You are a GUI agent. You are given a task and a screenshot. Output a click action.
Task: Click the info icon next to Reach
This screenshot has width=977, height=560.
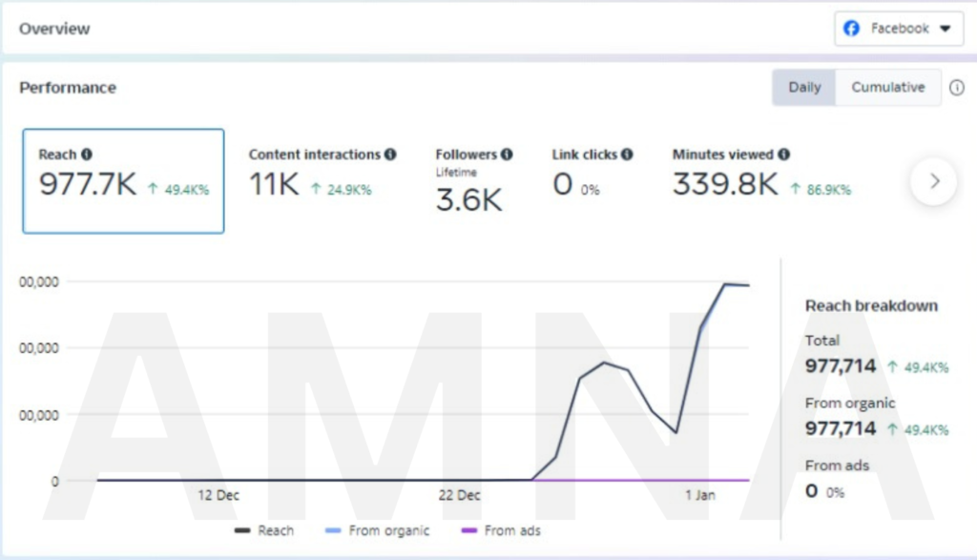(87, 155)
